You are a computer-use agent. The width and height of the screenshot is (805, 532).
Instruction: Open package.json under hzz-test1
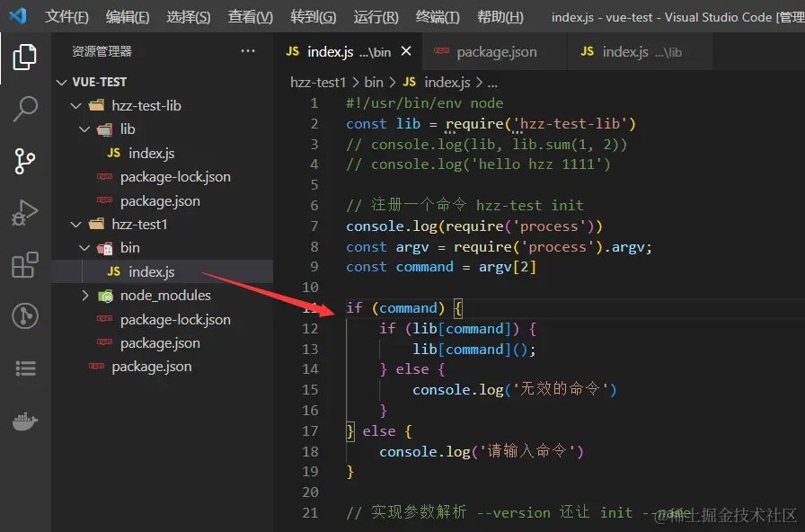160,343
